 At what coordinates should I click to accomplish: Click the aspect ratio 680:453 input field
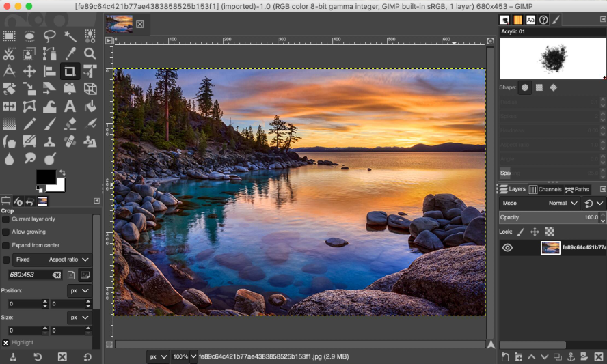[x=31, y=275]
